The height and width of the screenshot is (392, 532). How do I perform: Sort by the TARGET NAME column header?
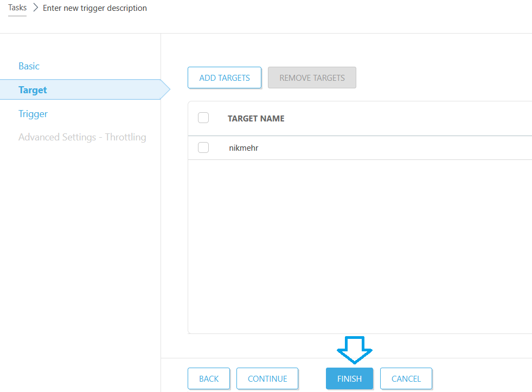click(256, 118)
